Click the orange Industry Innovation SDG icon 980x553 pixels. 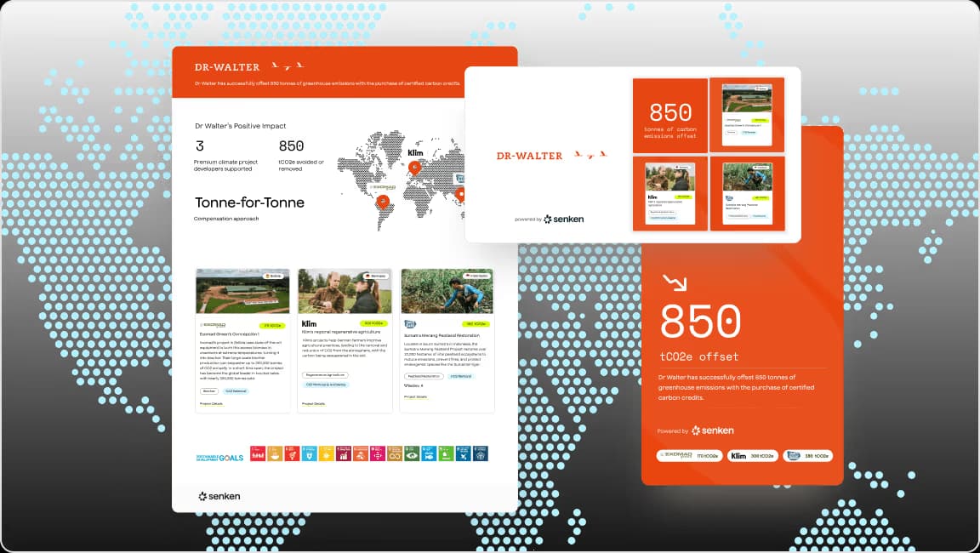[361, 453]
